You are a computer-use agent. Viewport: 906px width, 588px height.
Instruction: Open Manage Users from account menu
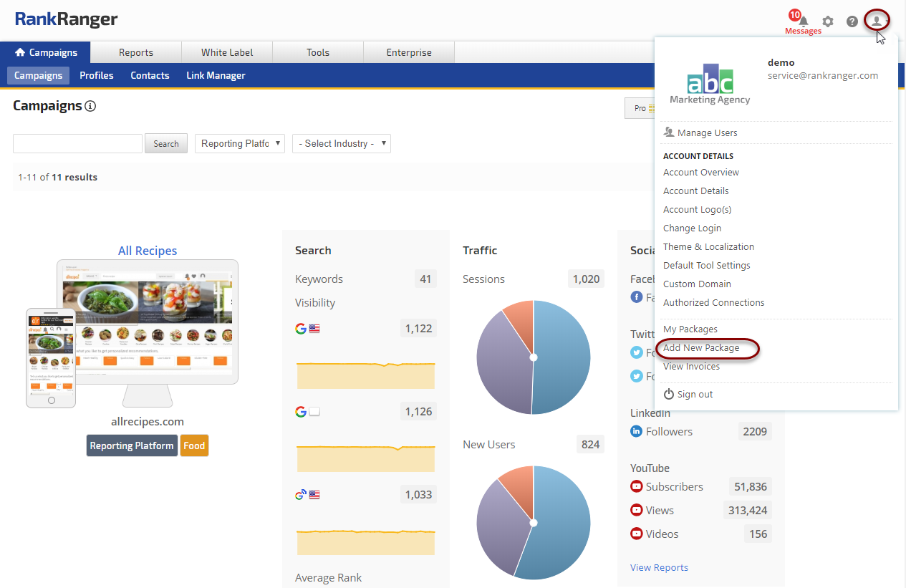706,132
